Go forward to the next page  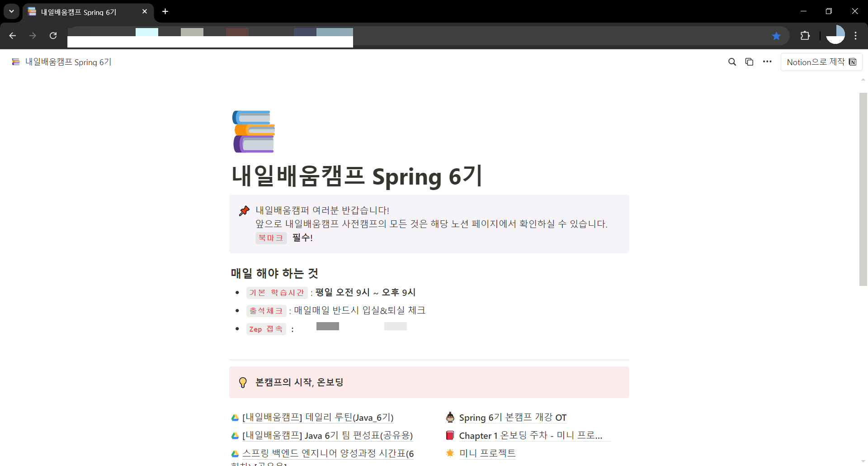(33, 36)
